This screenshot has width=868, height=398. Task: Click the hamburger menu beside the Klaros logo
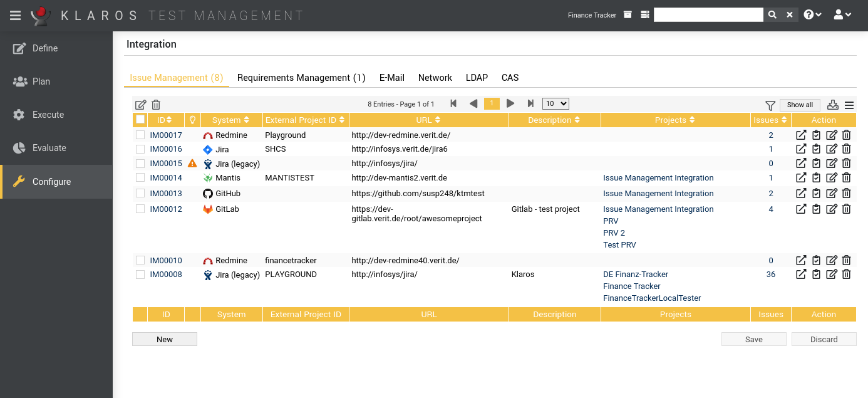point(16,15)
